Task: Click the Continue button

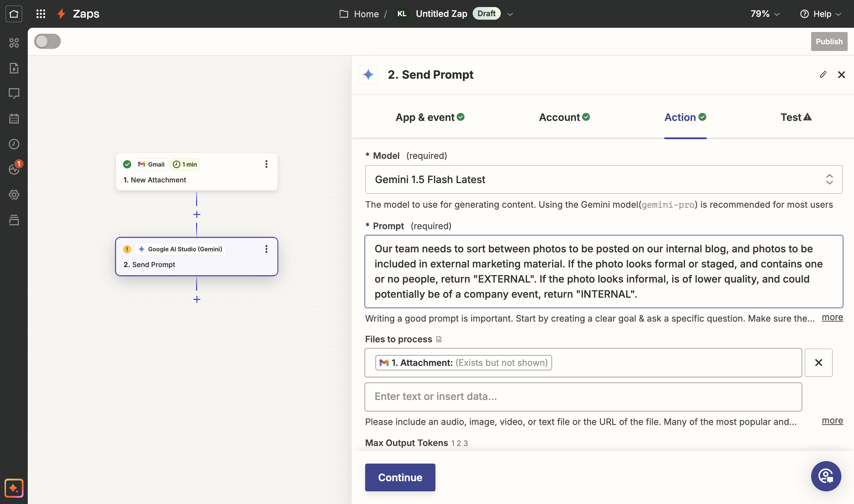Action: pos(400,477)
